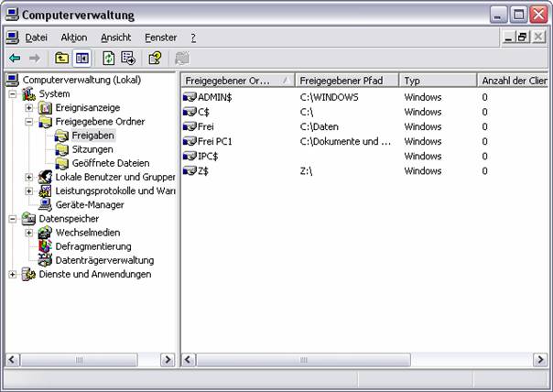Sort by Anzahl der Clients column header
Screen dimensions: 553x392
(513, 81)
